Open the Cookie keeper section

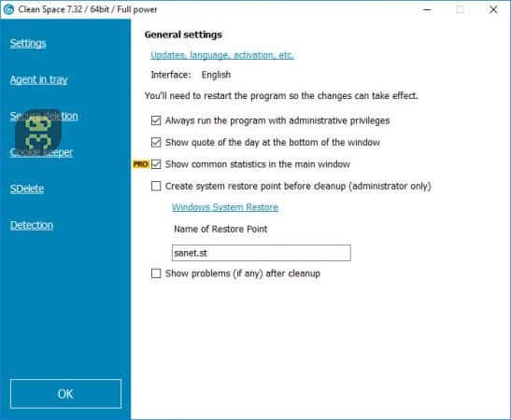[41, 152]
